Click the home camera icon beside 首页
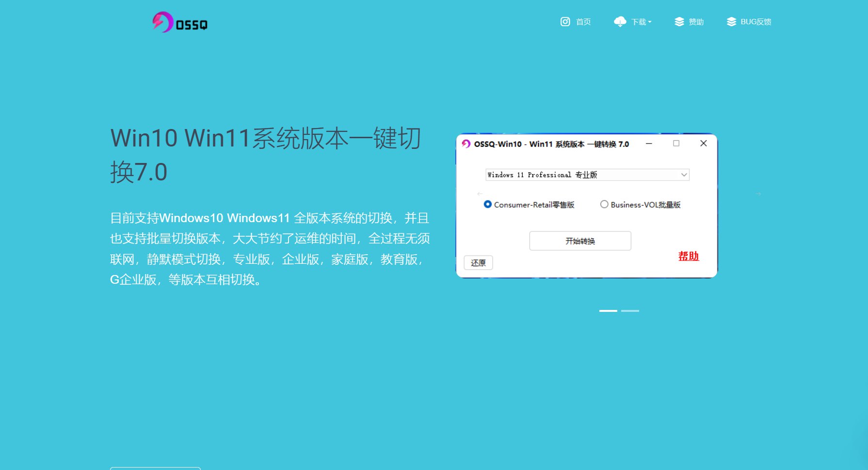This screenshot has width=868, height=470. tap(565, 22)
